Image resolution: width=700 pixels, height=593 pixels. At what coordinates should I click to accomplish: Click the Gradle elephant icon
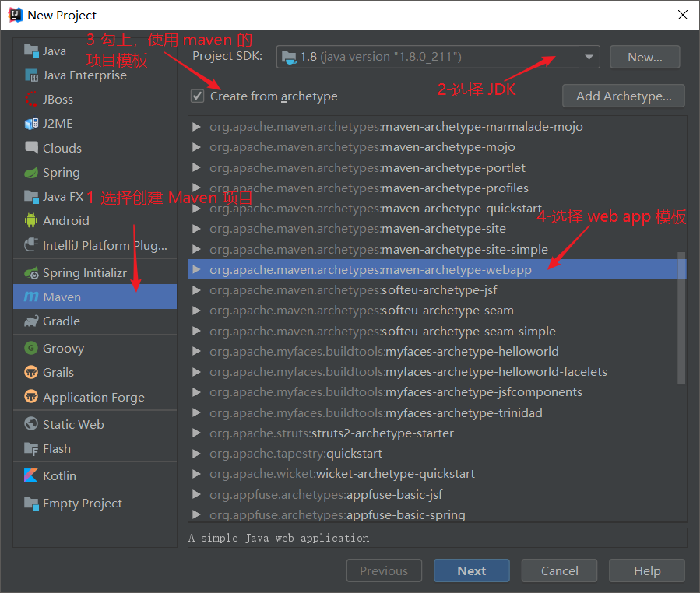point(31,321)
